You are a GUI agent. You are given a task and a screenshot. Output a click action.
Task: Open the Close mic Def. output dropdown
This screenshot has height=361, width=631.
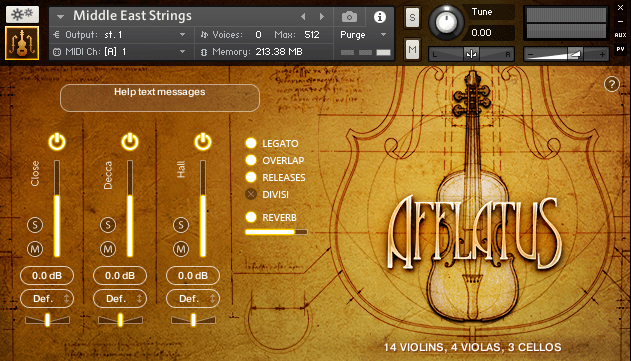click(x=47, y=299)
